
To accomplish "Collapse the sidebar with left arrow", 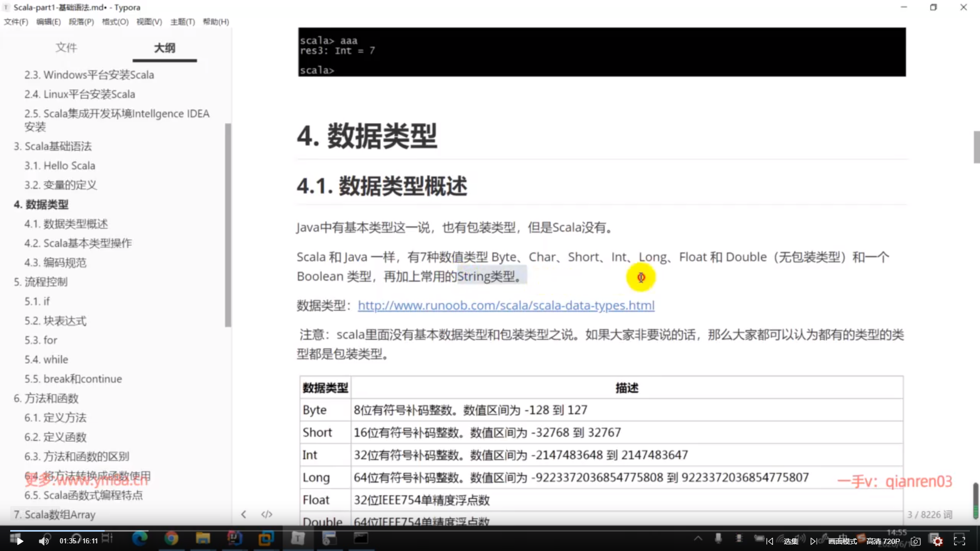I will 243,514.
